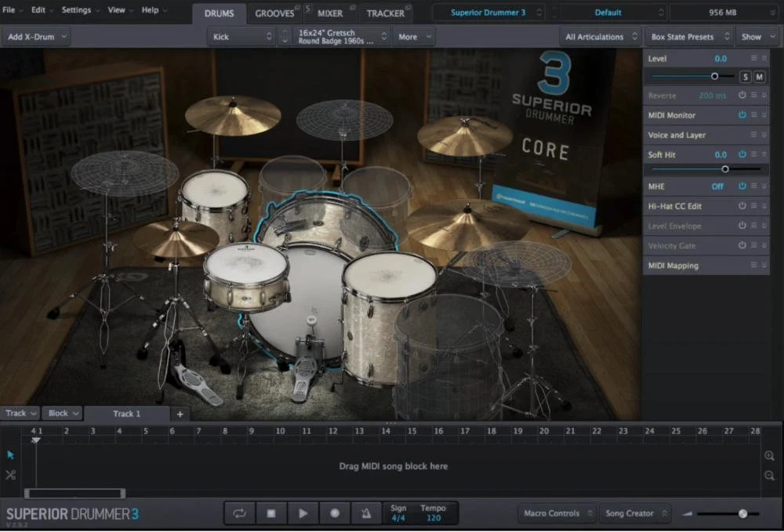Screen dimensions: 784x532
Task: Open the Settings menu
Action: pos(80,9)
